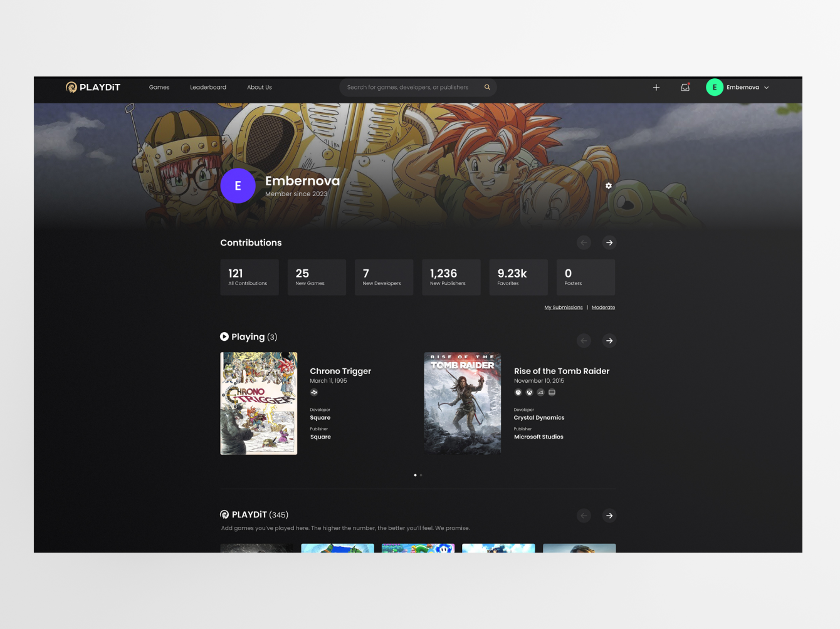Click Tomb Raider's second Xbox platform icon
Viewport: 840px width, 629px height.
530,392
